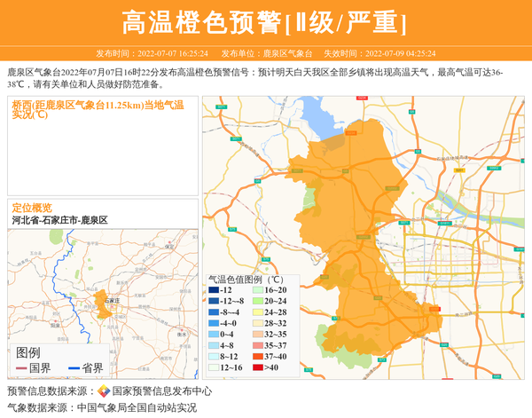Click the 0~4 light blue legend swatch

(x=213, y=335)
